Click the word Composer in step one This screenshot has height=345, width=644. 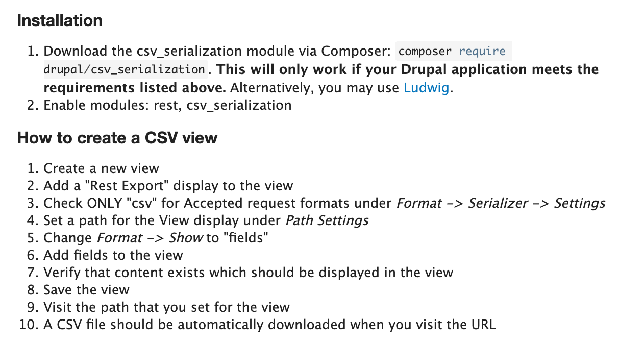(356, 52)
